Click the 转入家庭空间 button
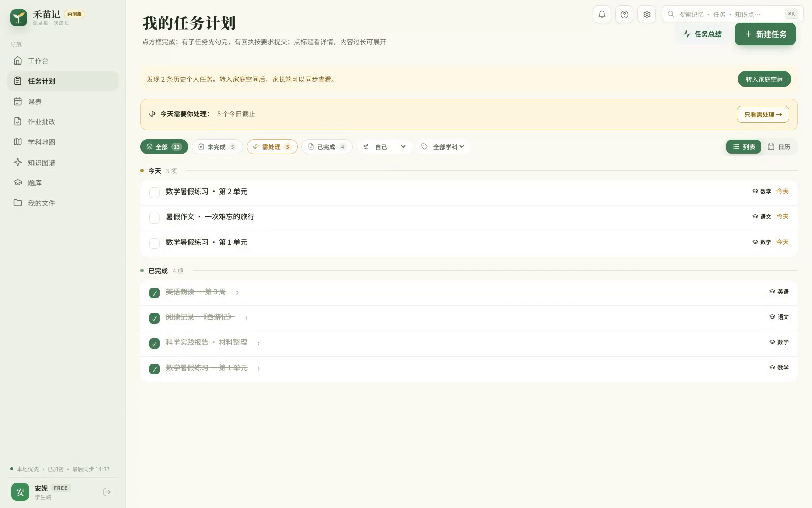 pos(764,79)
